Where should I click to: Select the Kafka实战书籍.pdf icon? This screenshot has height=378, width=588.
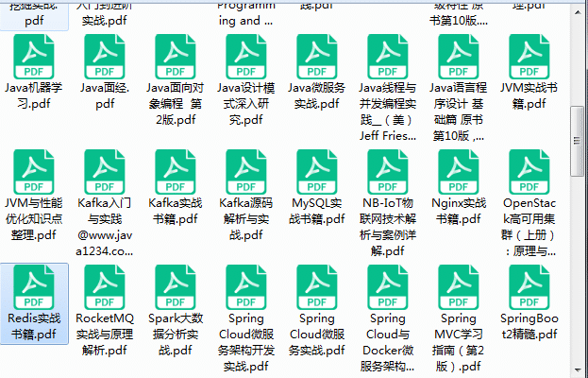pos(176,172)
